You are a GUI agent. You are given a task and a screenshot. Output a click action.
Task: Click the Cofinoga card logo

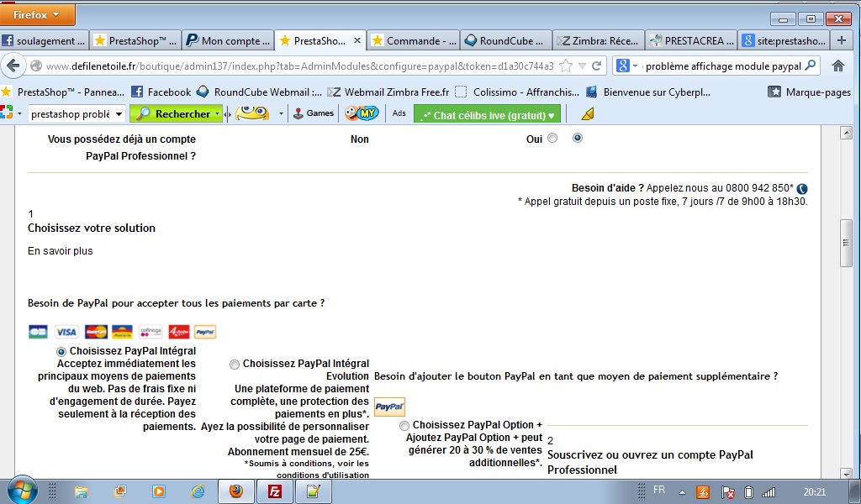(151, 332)
